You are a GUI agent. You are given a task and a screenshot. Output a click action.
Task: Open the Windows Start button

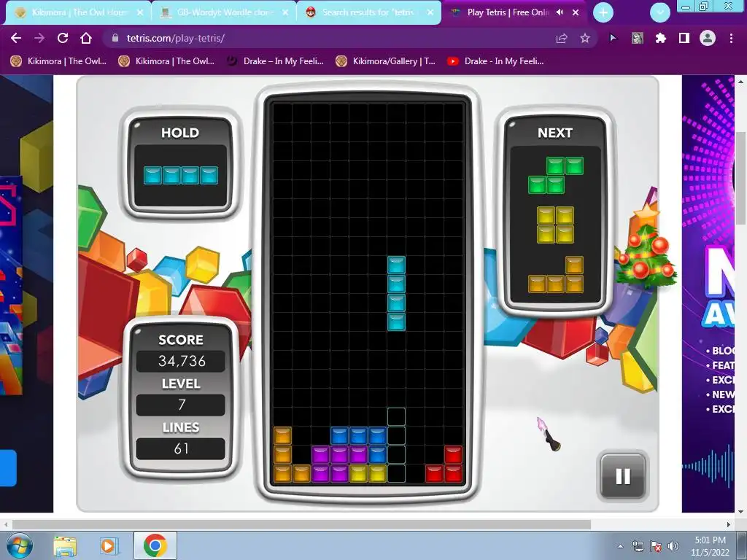[20, 545]
